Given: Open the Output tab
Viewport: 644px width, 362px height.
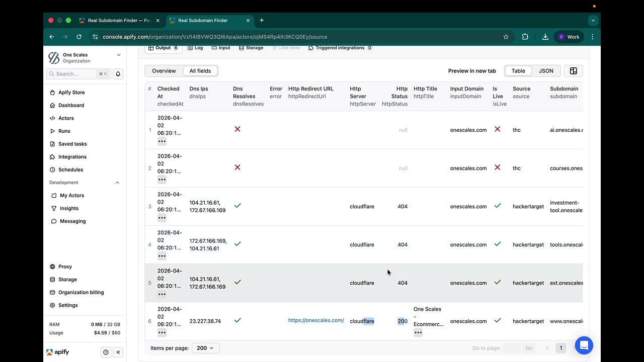Looking at the screenshot, I should [163, 48].
